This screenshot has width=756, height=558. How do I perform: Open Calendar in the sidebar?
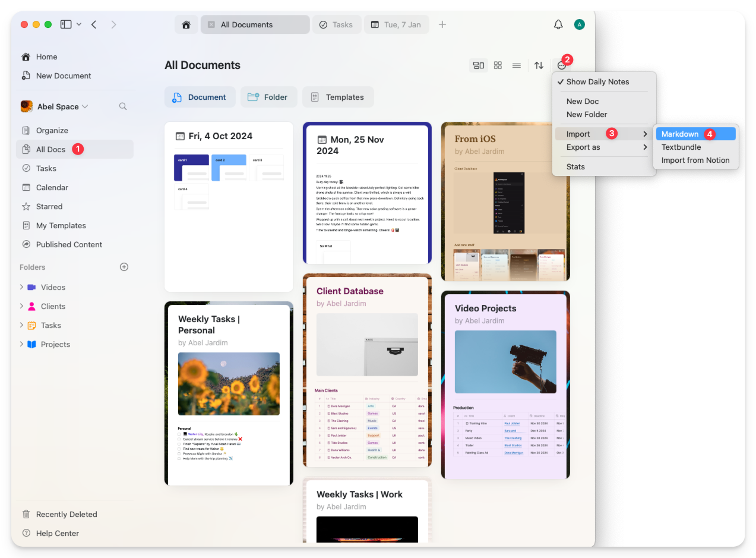(x=75, y=188)
